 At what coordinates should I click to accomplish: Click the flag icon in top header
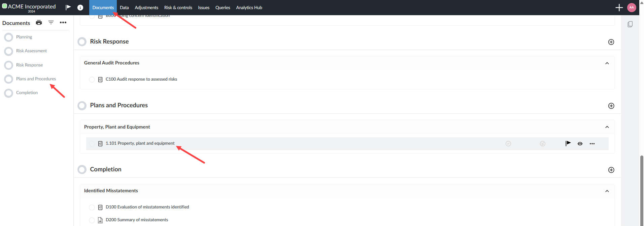(x=68, y=7)
